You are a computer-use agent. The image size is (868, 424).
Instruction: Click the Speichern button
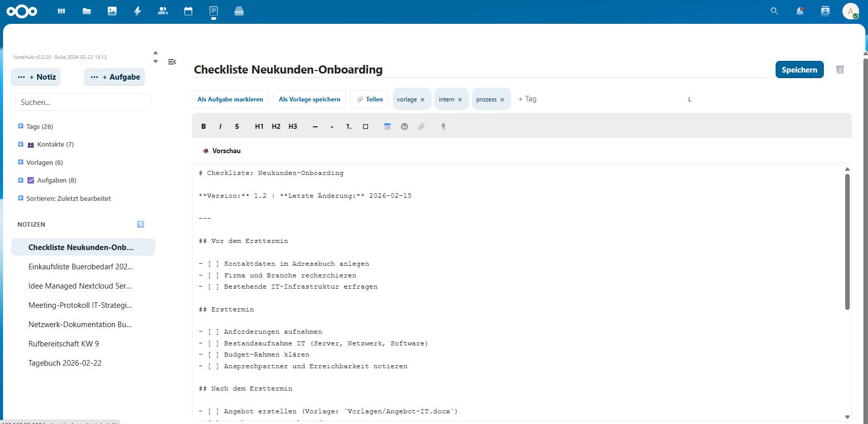click(799, 70)
